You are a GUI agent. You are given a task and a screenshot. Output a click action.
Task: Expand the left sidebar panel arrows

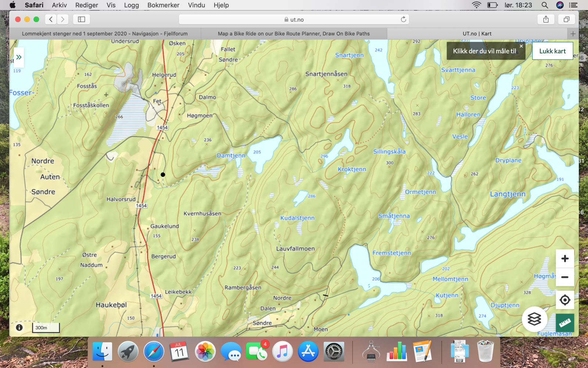[19, 57]
